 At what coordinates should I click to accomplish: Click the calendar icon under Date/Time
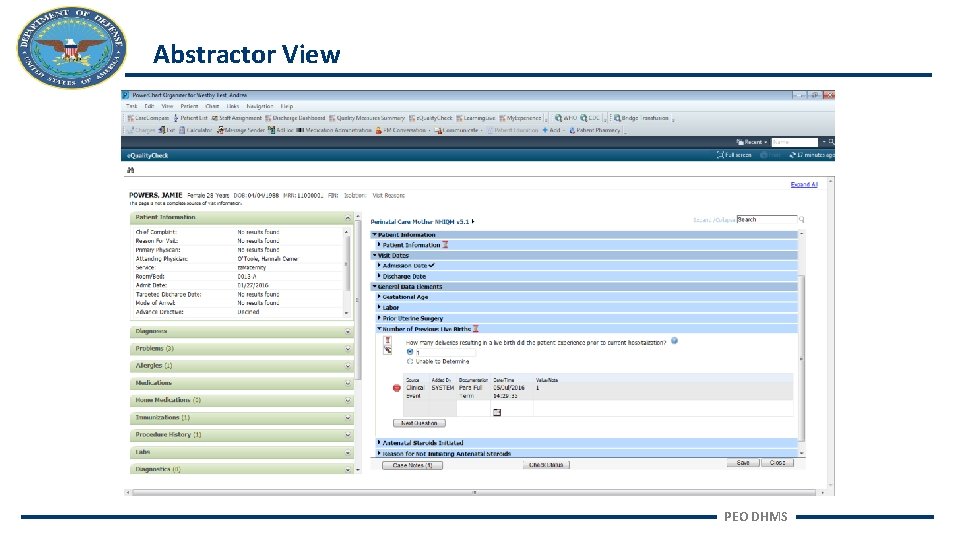click(497, 413)
